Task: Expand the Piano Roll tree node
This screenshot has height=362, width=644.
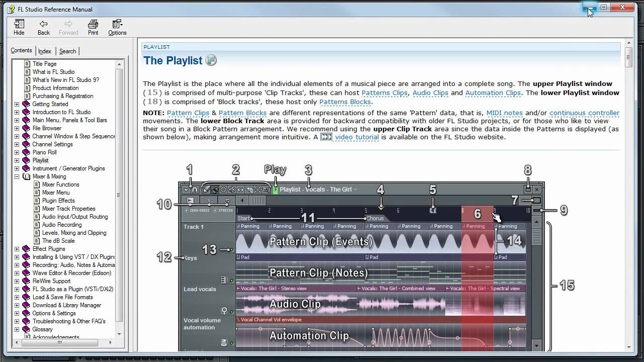Action: (x=17, y=152)
